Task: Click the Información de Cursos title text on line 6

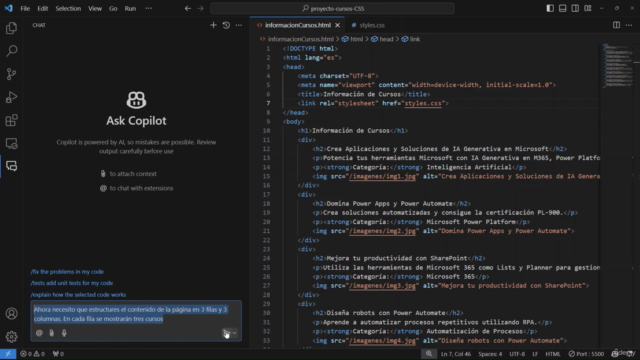Action: point(362,94)
